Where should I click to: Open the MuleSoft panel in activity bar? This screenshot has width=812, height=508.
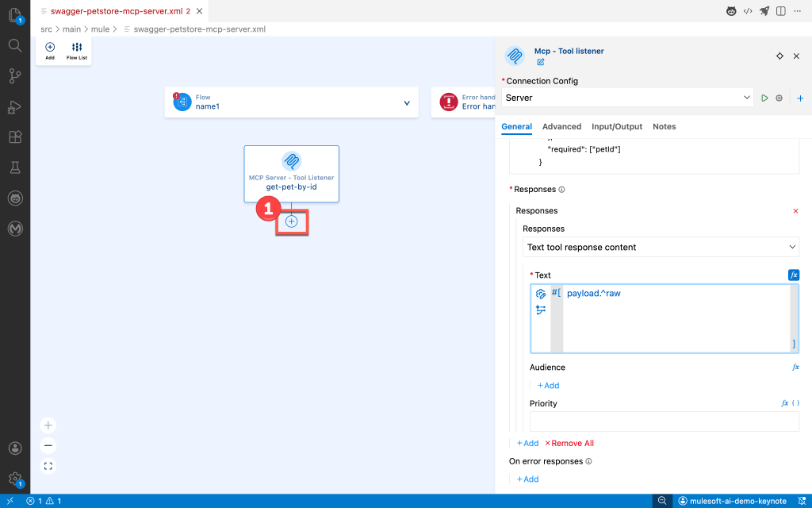[14, 229]
